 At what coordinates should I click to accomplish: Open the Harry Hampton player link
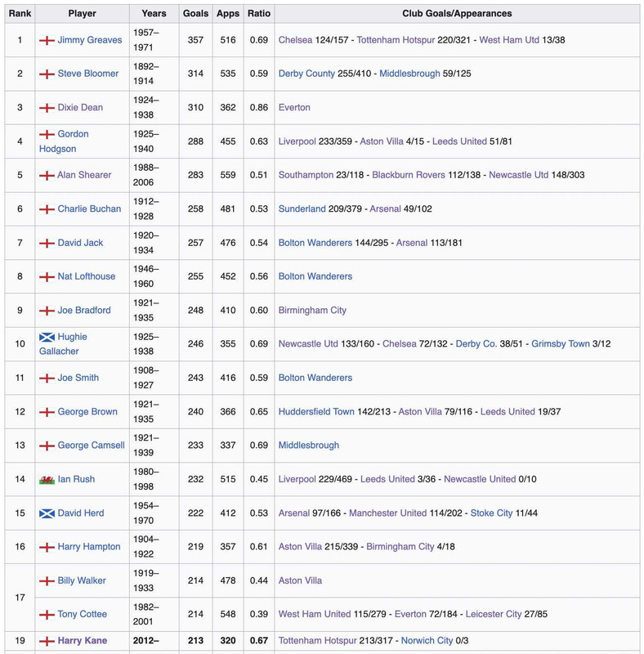pos(89,547)
